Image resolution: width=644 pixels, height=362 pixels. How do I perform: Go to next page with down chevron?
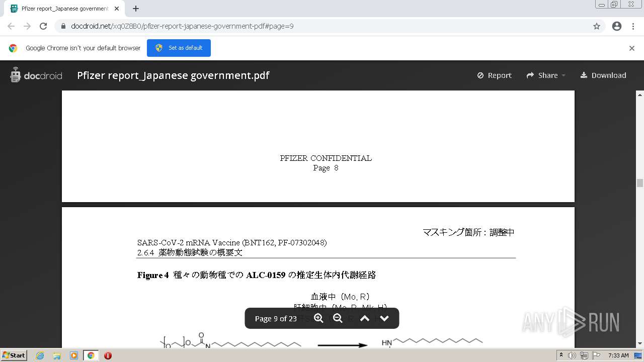click(384, 318)
